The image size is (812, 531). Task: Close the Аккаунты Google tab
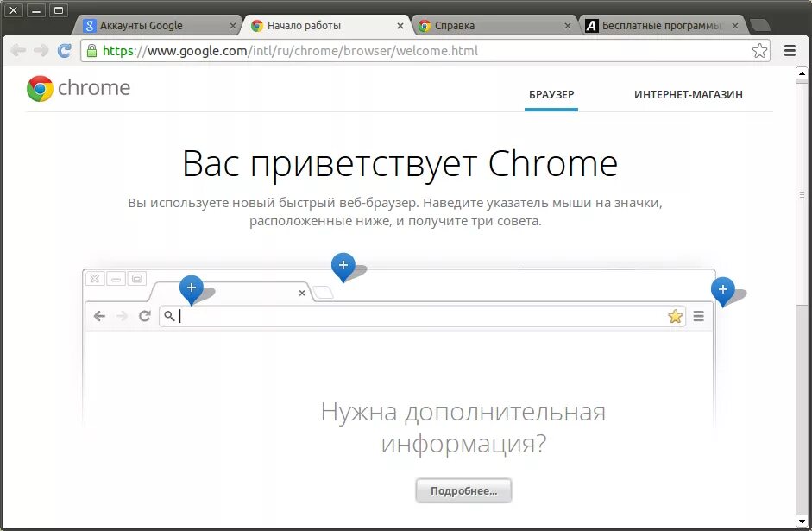pos(232,25)
